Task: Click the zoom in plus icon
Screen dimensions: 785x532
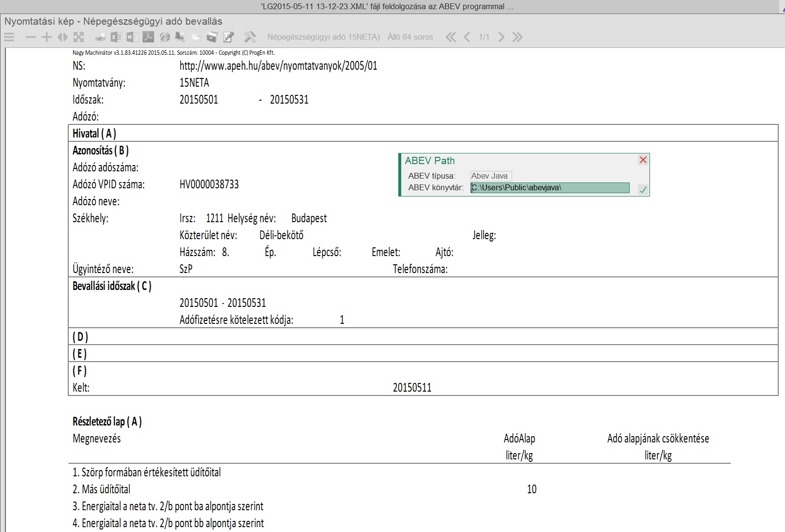Action: point(46,37)
